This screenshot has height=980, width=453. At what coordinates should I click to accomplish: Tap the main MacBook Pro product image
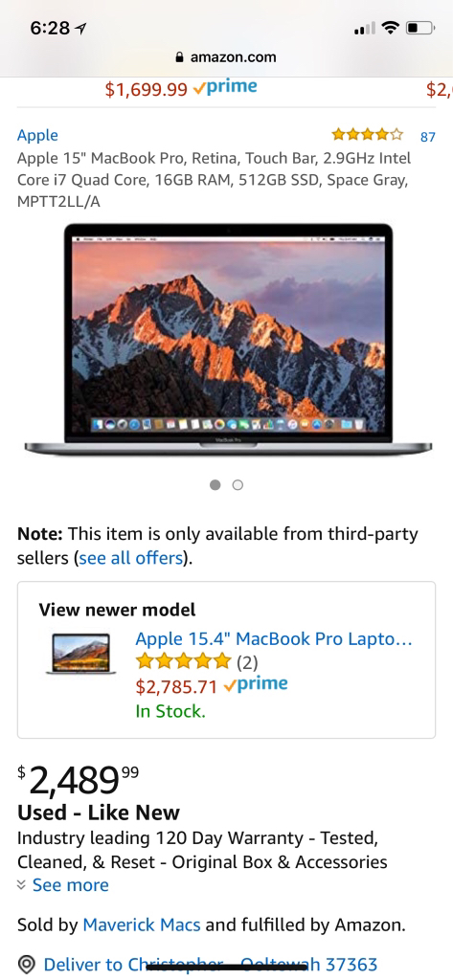(x=228, y=340)
